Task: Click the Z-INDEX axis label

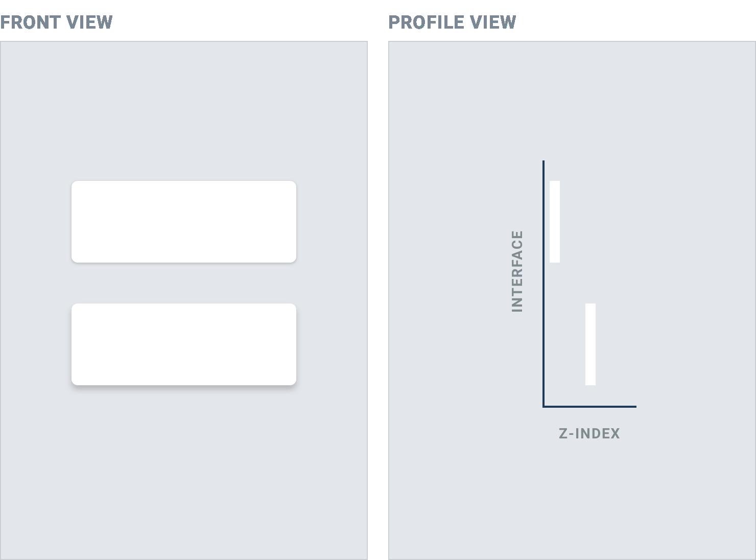Action: point(589,433)
